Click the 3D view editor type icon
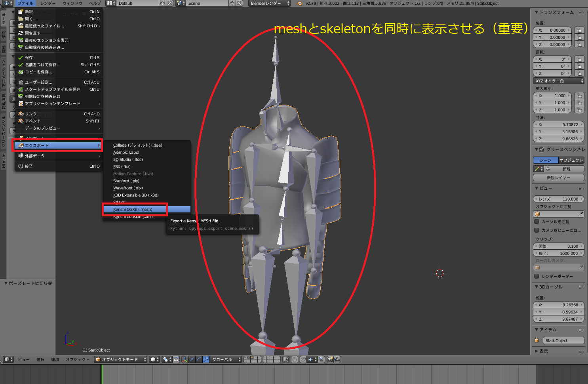The height and width of the screenshot is (384, 588). click(8, 359)
